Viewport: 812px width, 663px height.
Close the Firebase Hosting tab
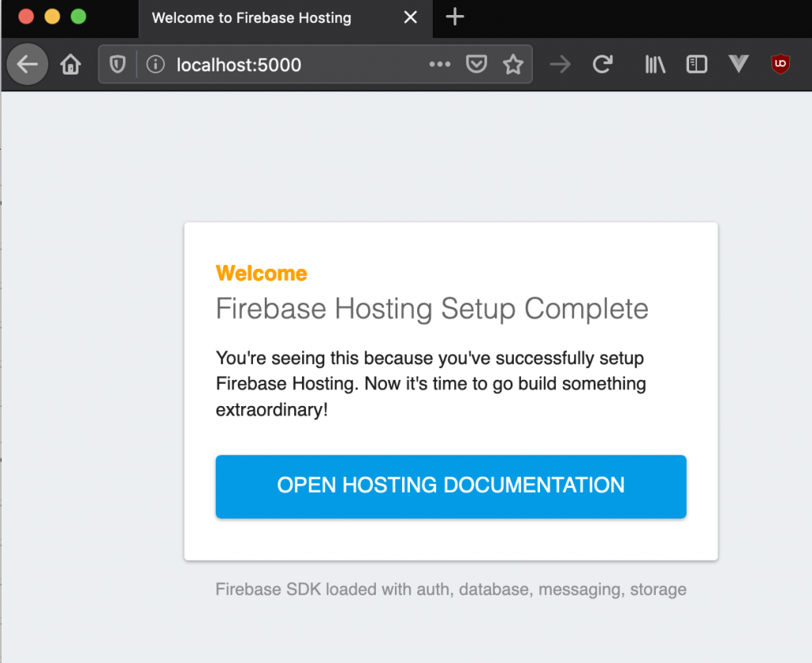(x=410, y=17)
